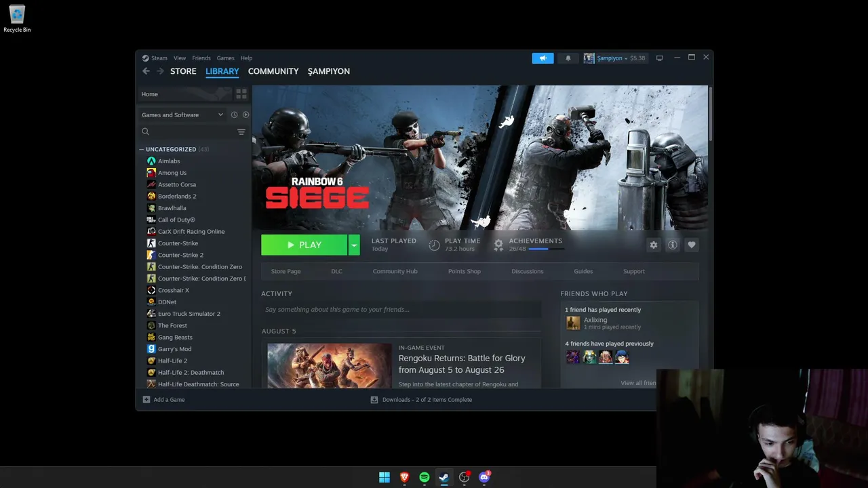
Task: Open the View menu
Action: pyautogui.click(x=180, y=58)
